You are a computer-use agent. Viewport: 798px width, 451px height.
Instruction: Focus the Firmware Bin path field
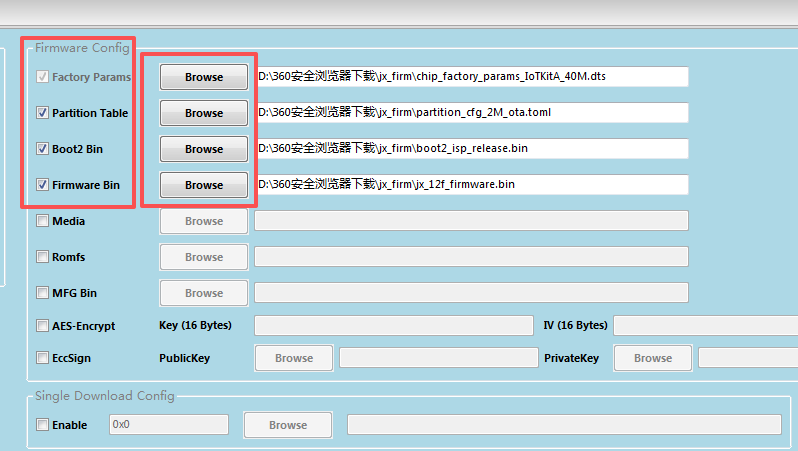[472, 185]
